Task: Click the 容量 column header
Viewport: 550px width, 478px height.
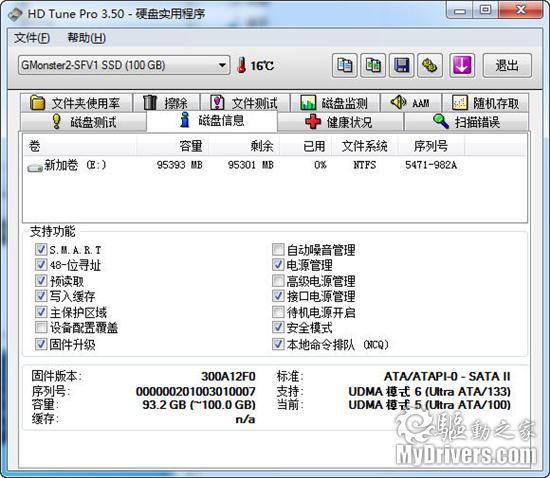Action: (x=173, y=146)
